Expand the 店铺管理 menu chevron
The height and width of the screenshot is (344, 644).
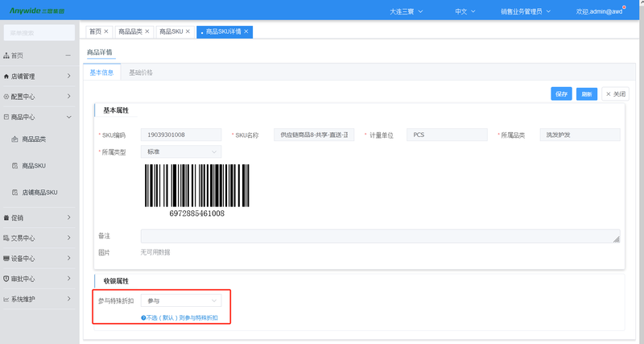click(68, 76)
